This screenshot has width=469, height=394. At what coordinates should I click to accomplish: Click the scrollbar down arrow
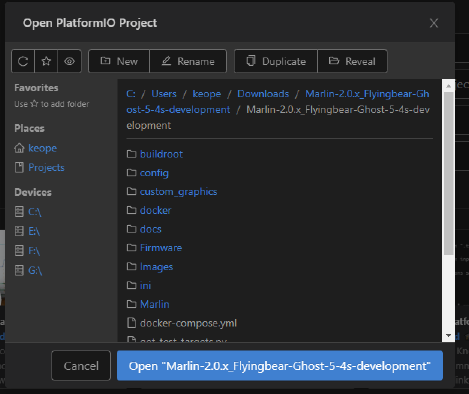[x=449, y=336]
